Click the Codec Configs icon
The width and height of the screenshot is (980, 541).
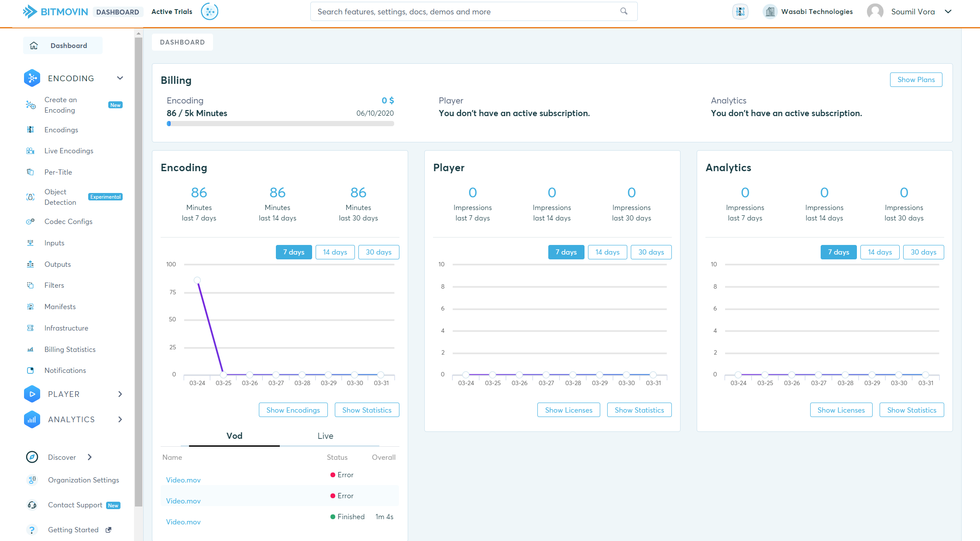click(31, 221)
